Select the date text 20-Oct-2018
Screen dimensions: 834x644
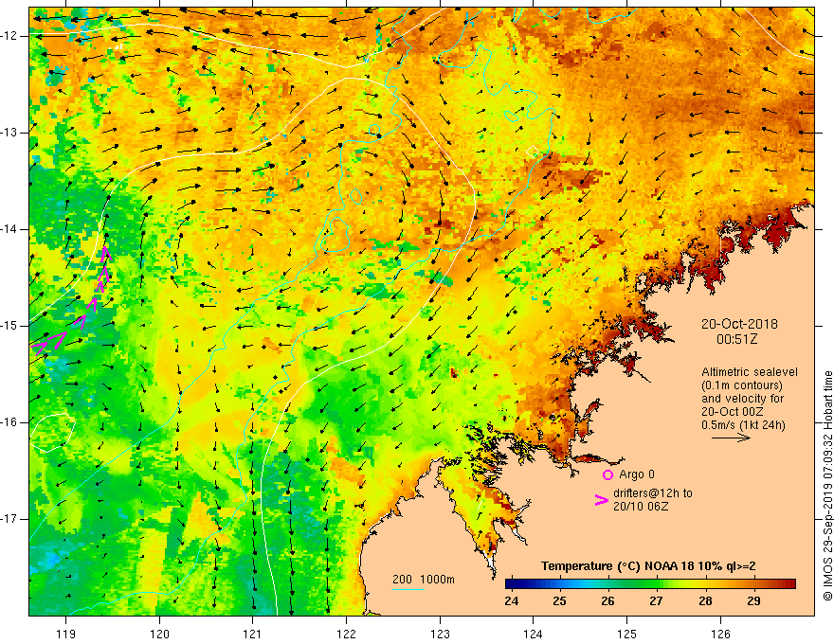(739, 324)
